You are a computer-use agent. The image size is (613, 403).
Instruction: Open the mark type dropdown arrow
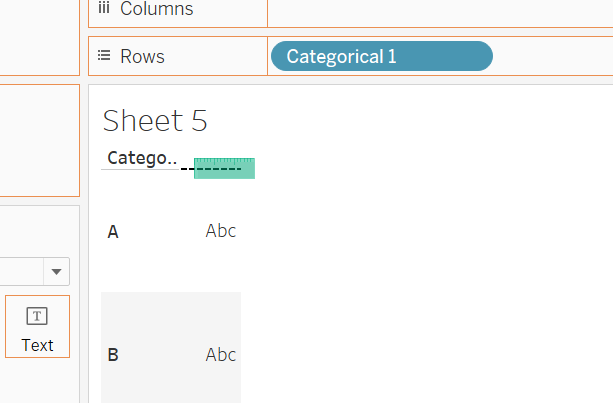point(56,271)
